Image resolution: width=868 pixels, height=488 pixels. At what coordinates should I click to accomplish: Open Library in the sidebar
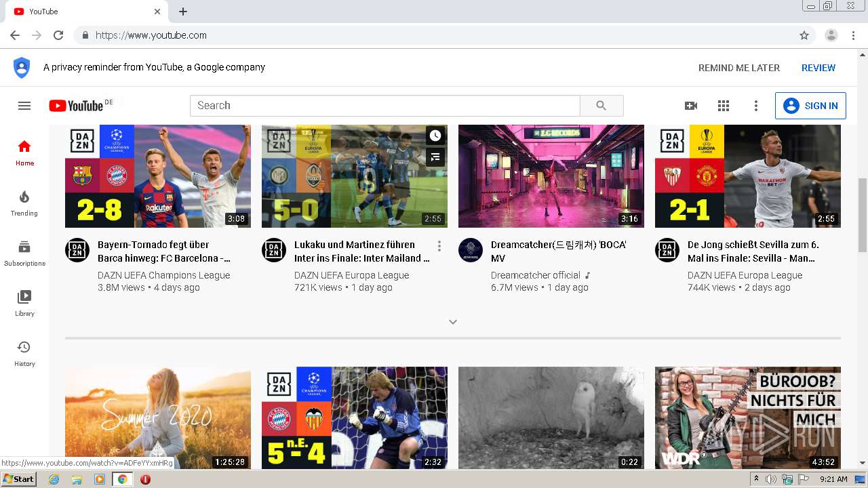pyautogui.click(x=24, y=304)
